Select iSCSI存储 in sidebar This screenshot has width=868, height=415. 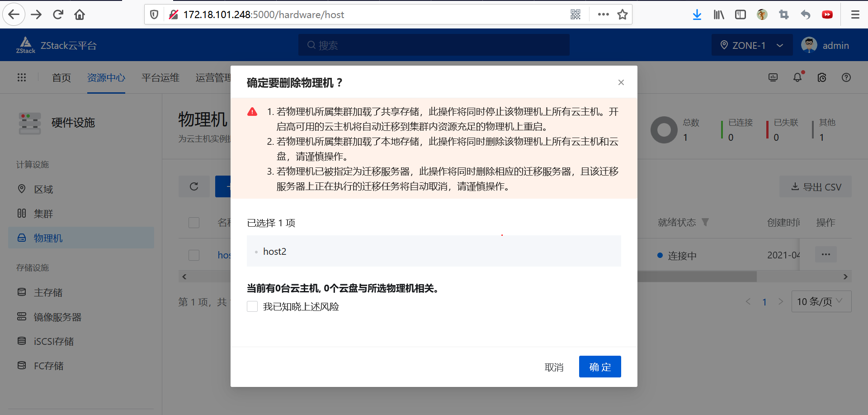[x=81, y=341]
